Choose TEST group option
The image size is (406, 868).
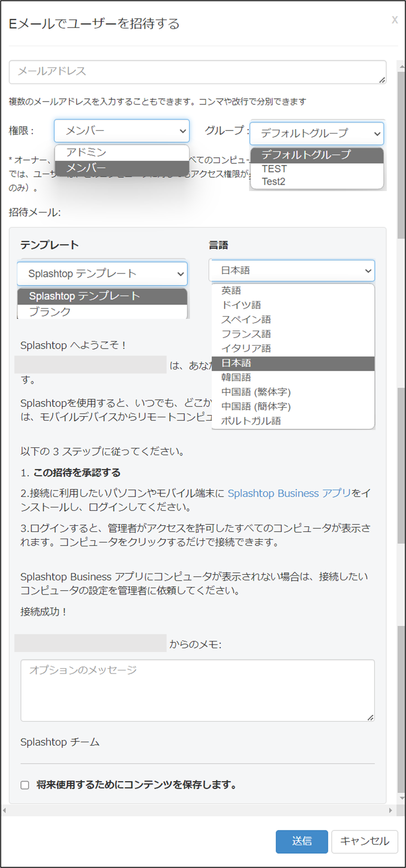coord(275,169)
